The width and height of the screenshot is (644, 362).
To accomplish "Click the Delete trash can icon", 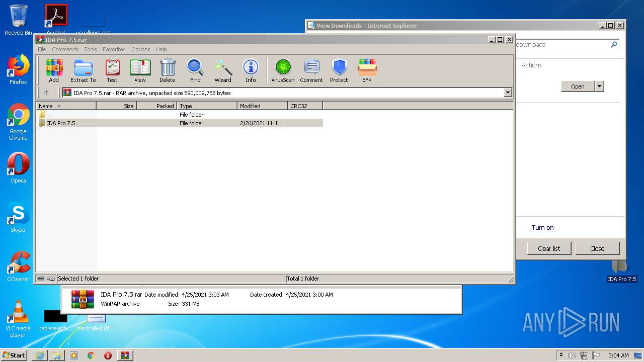I will [x=168, y=70].
